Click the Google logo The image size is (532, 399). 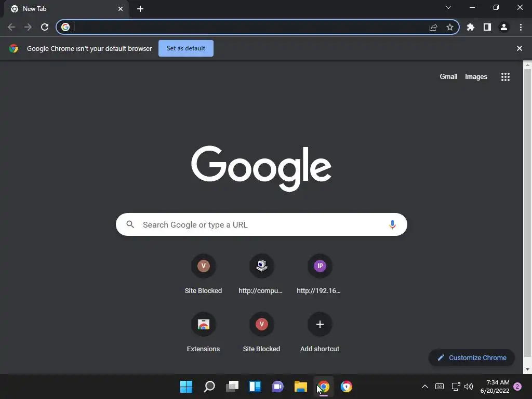pyautogui.click(x=261, y=168)
